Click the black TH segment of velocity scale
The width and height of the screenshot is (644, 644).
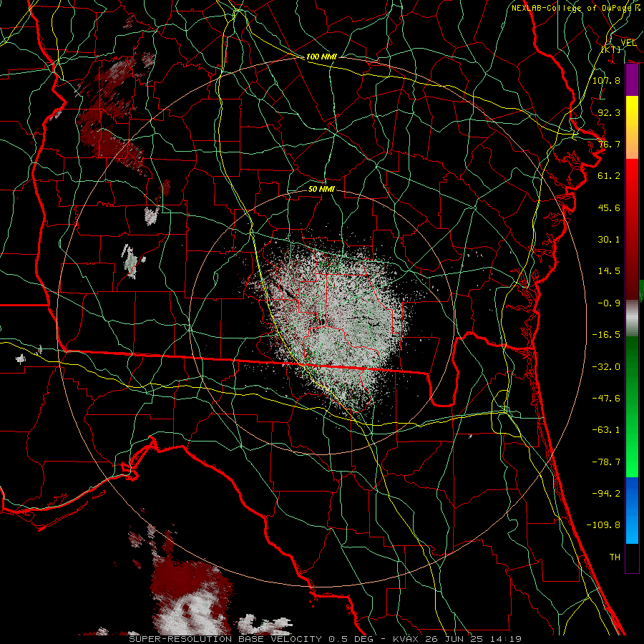point(632,557)
